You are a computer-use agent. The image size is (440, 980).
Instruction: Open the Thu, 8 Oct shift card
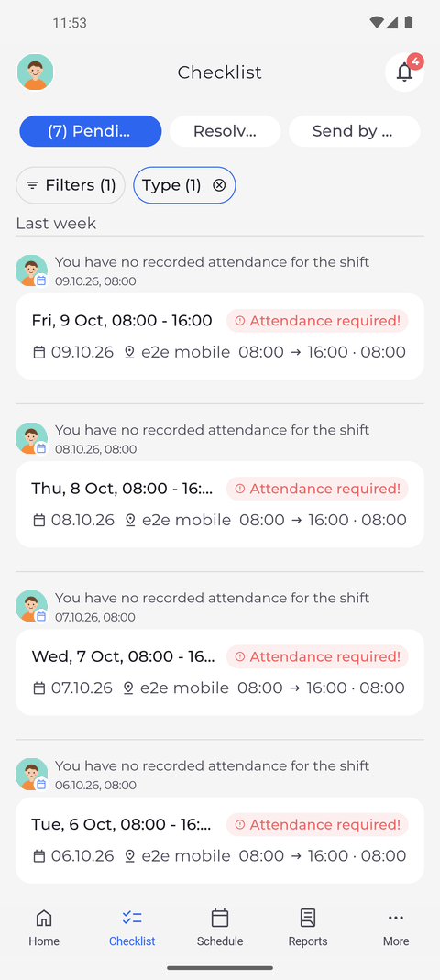coord(220,504)
